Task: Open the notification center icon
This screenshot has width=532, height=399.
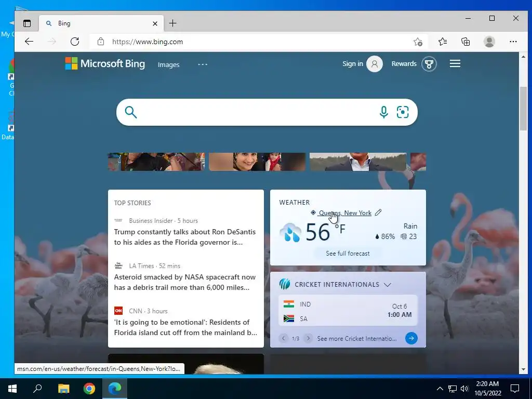Action: coord(515,389)
